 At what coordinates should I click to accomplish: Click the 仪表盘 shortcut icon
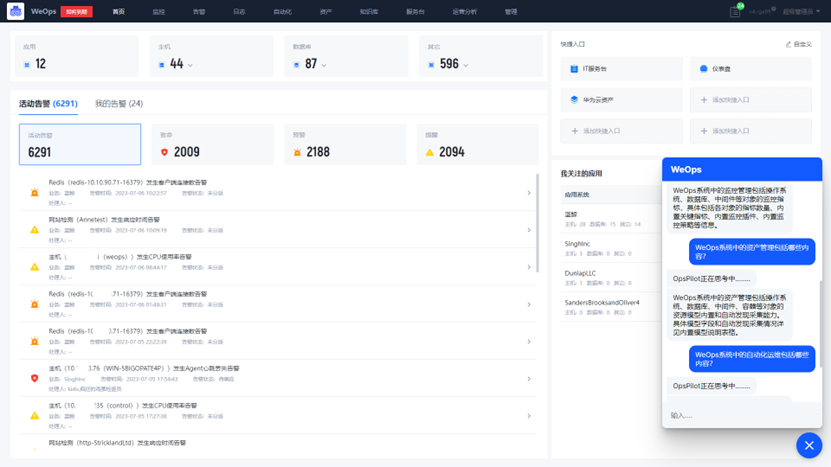703,69
